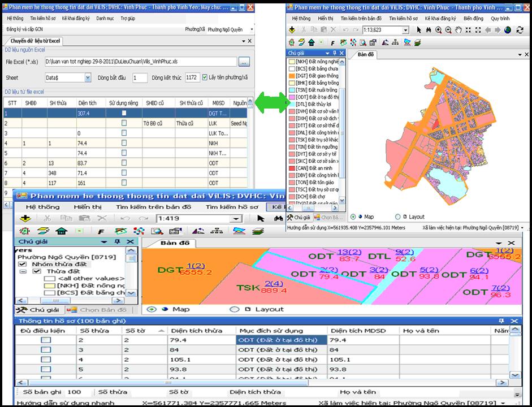Click the two parallelogram sheets icon in front window

click(43, 231)
